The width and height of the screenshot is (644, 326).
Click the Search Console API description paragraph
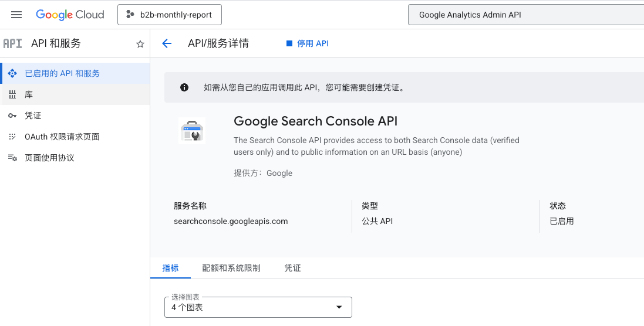point(377,146)
